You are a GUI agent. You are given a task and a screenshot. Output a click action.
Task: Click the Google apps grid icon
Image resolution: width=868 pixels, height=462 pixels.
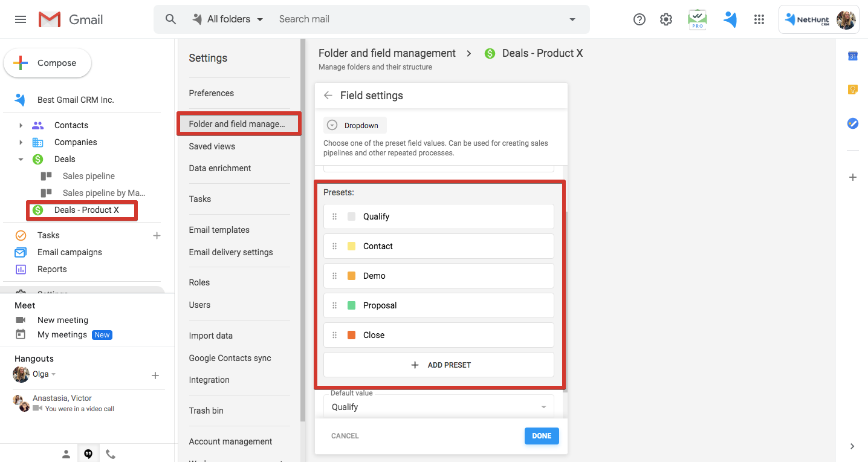[x=759, y=19]
